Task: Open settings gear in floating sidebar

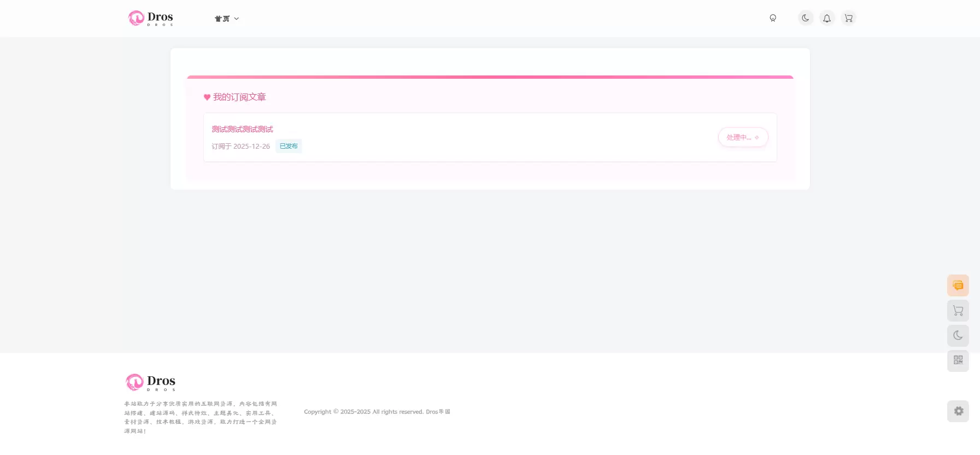Action: pos(958,411)
